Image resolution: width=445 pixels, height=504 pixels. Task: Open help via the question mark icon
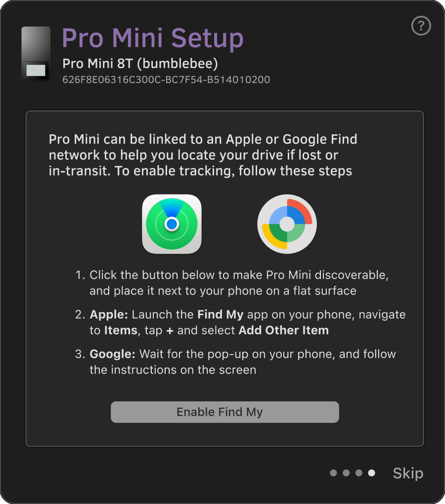coord(421,26)
